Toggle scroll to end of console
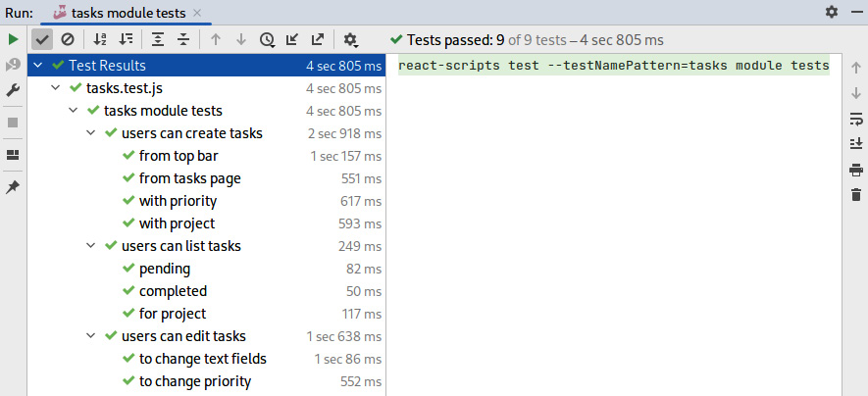Image resolution: width=868 pixels, height=396 pixels. (856, 144)
